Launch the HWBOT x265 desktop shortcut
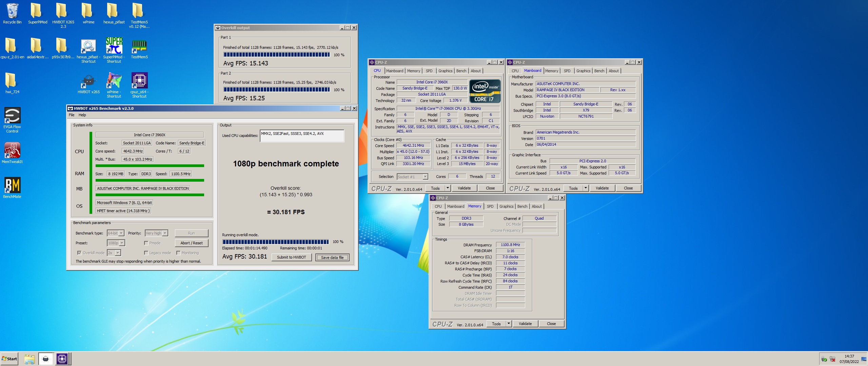868x366 pixels. (88, 83)
